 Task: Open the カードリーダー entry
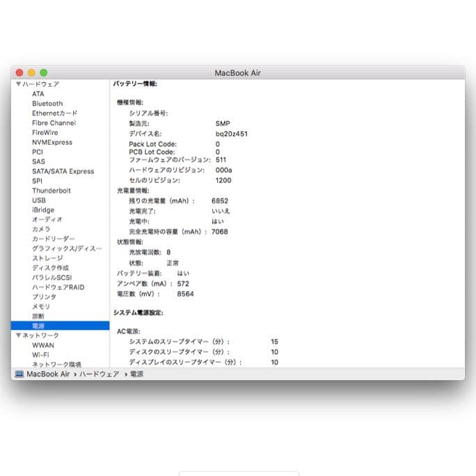(x=53, y=239)
